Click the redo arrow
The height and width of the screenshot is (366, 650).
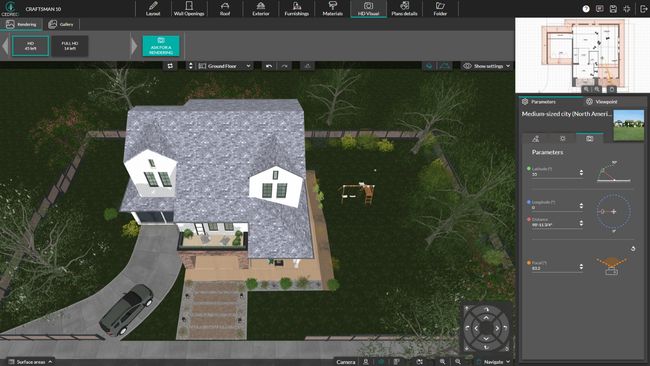click(x=284, y=66)
